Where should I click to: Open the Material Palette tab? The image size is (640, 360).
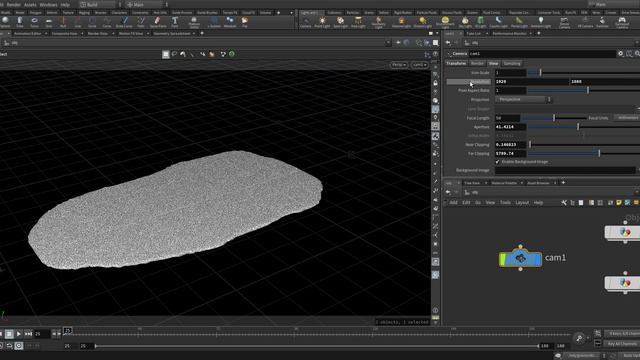(x=504, y=183)
